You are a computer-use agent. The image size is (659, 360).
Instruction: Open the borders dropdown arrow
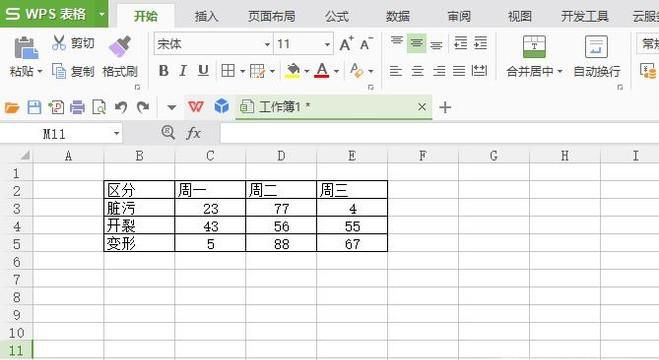[x=243, y=71]
